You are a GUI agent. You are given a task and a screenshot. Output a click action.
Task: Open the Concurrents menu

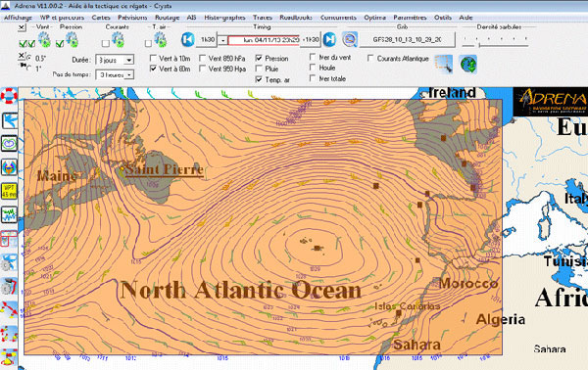click(338, 18)
